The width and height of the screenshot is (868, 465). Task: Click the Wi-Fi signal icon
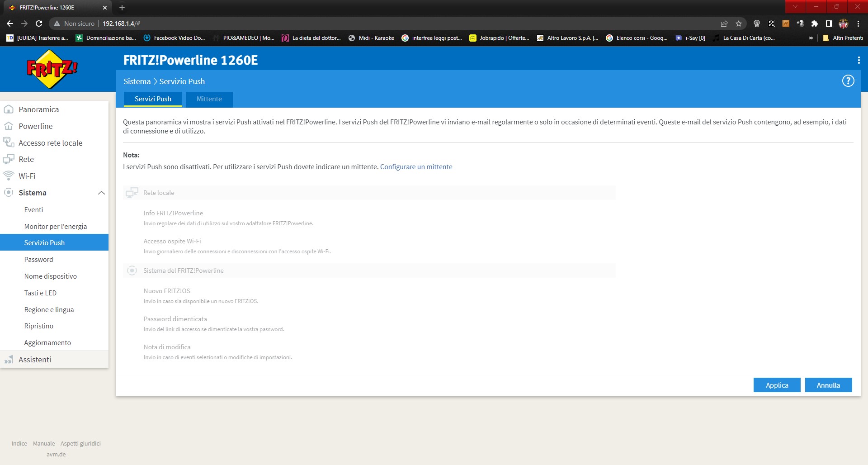9,176
